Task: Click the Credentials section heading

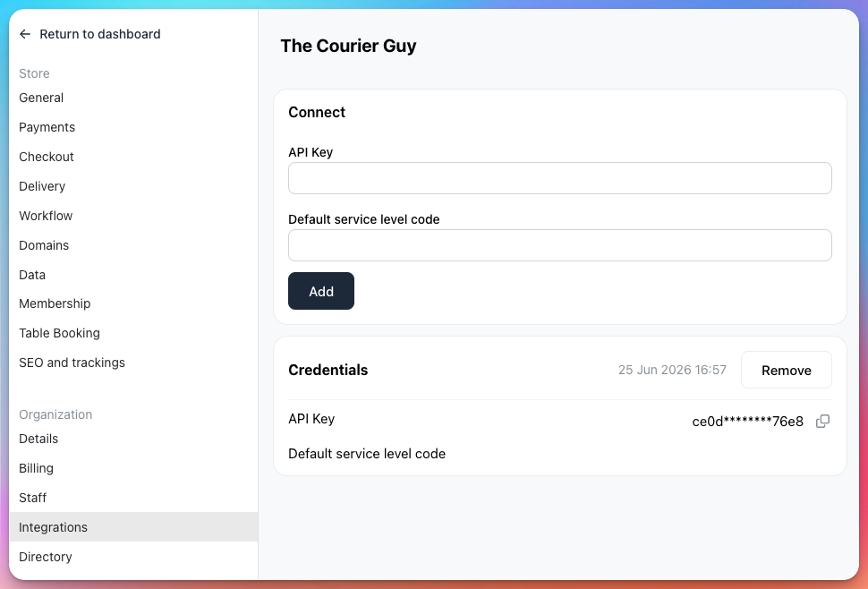Action: pos(328,370)
